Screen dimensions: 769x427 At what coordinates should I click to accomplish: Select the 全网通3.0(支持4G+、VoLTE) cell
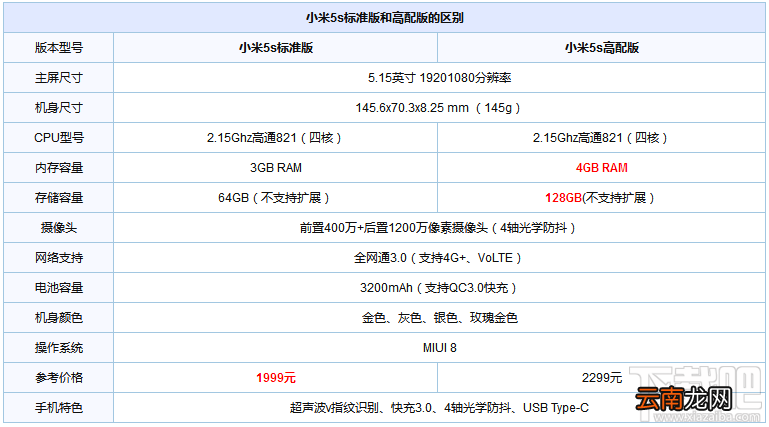click(439, 258)
